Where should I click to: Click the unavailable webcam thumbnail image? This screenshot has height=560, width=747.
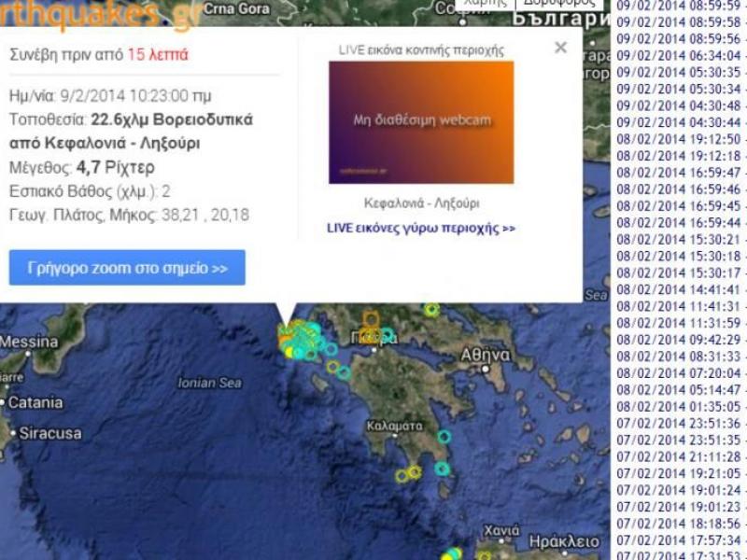click(420, 122)
